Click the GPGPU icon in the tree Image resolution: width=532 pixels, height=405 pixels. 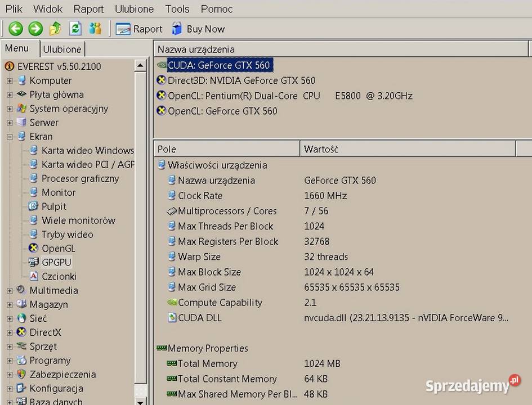click(33, 262)
